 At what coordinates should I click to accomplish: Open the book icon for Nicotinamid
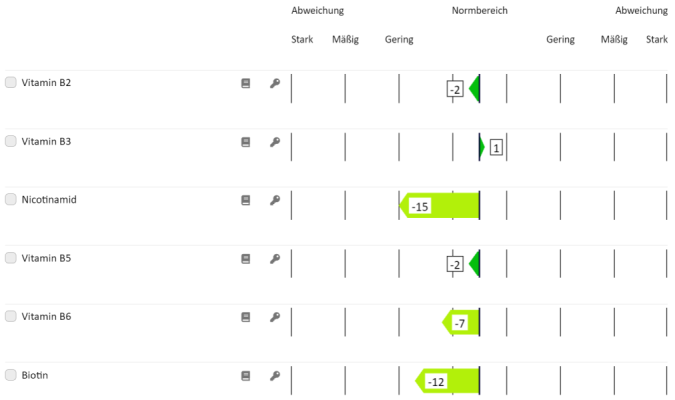[245, 200]
